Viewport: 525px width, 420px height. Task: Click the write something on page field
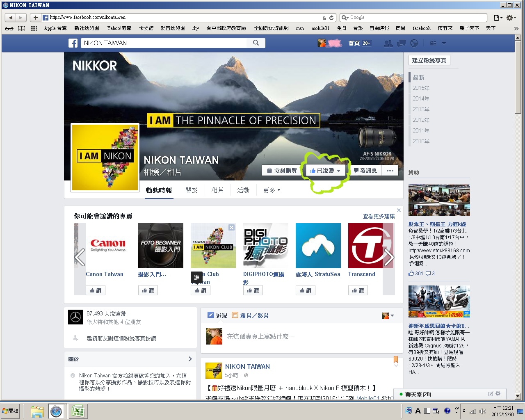point(261,336)
